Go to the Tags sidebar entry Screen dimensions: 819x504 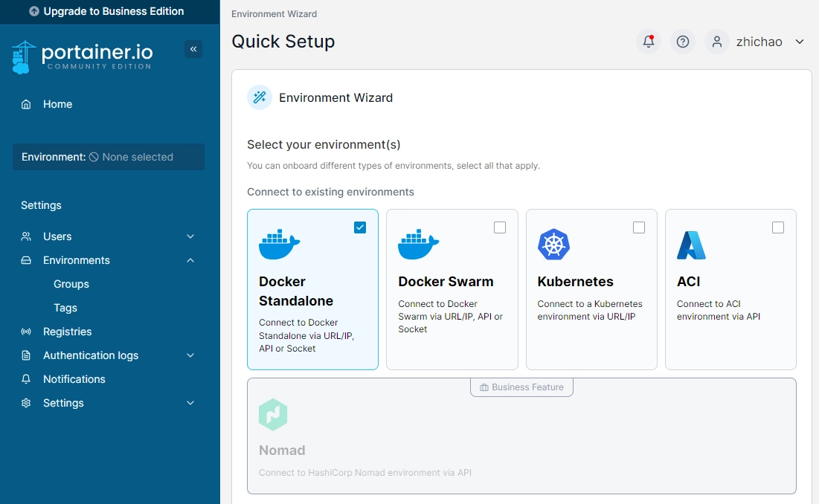(65, 308)
